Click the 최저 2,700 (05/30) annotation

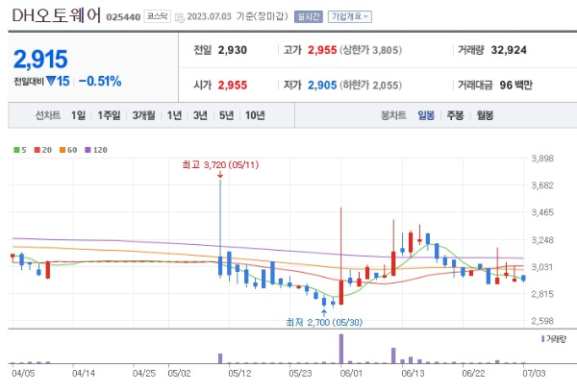(324, 323)
